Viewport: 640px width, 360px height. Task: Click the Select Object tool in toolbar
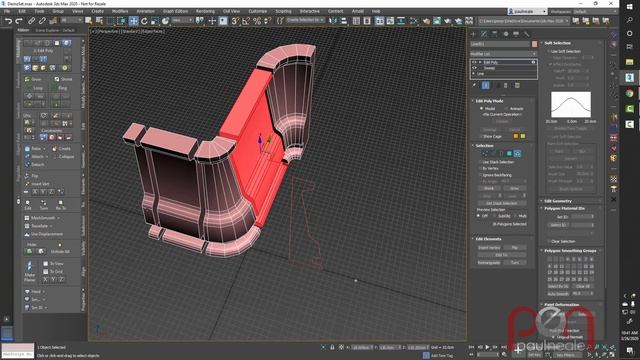click(x=89, y=21)
